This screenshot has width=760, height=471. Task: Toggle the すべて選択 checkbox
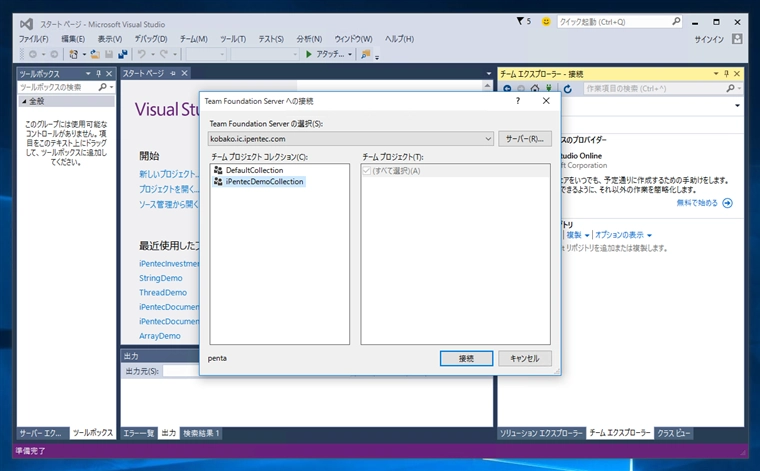367,171
